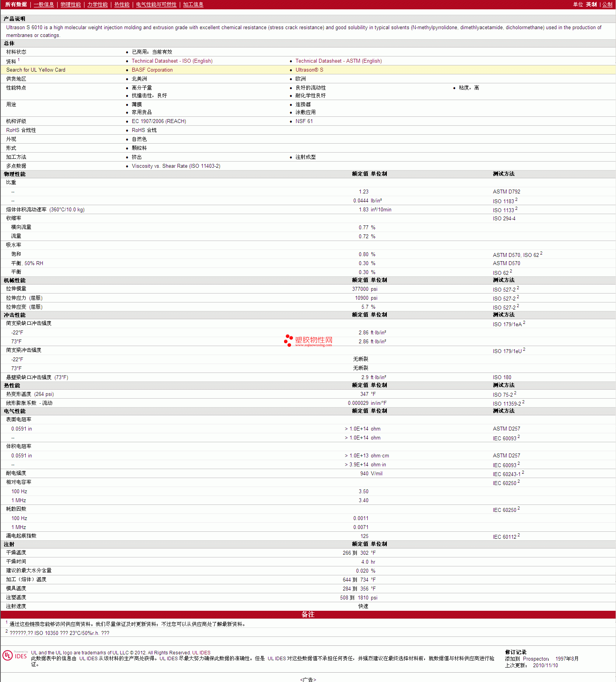Click the 产品说明 section header
Viewport: 616px width, 682px height.
tap(14, 19)
